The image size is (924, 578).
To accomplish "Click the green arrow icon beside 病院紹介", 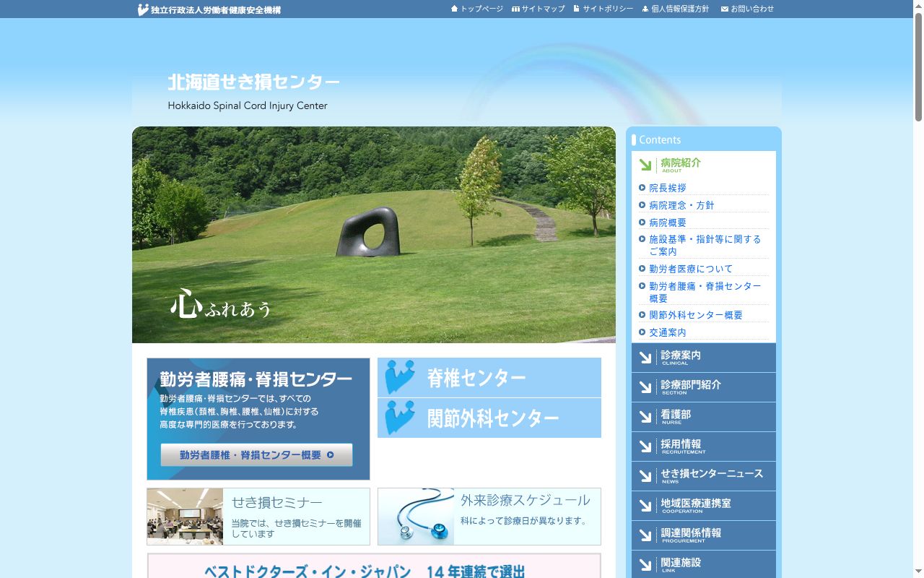I will tap(645, 165).
